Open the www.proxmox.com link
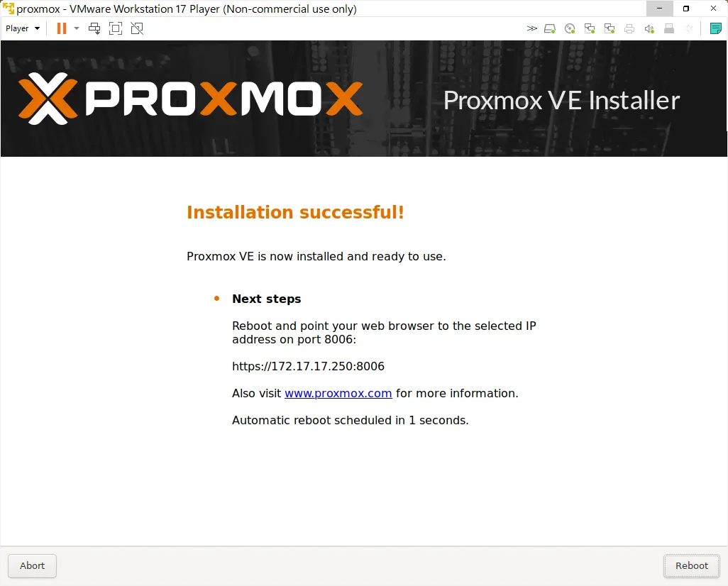 (338, 393)
